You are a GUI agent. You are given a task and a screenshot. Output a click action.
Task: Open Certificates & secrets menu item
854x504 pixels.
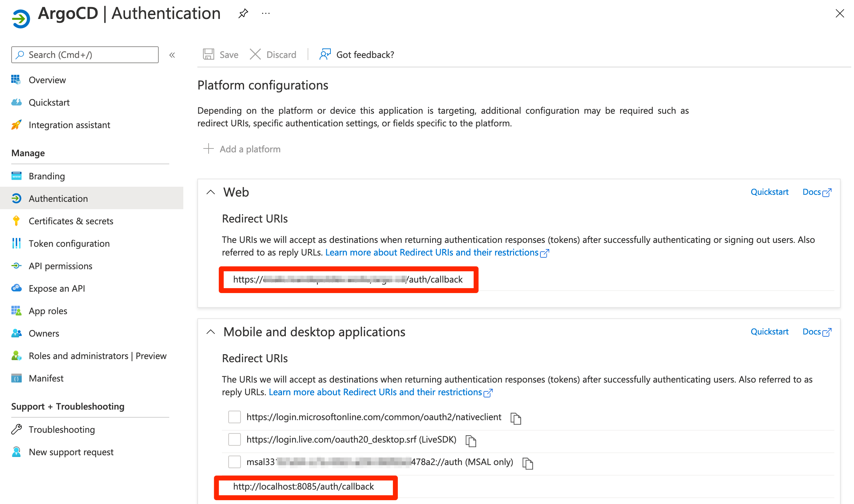point(71,221)
